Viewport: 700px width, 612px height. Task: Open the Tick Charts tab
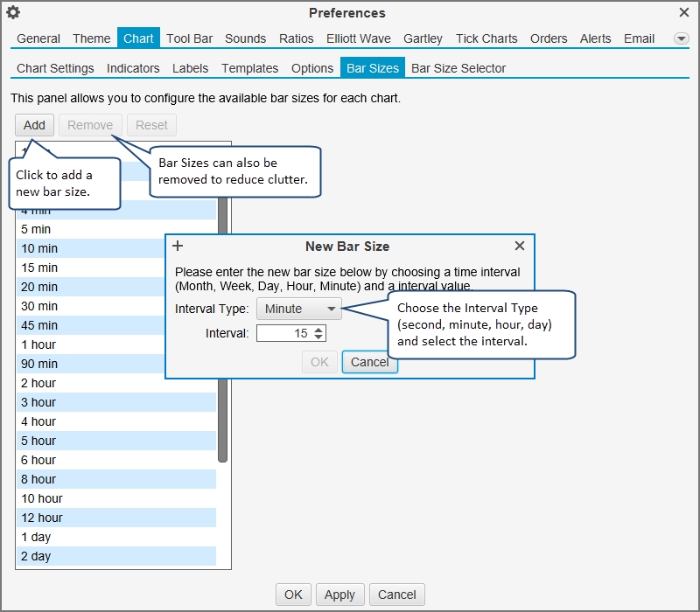click(x=486, y=38)
